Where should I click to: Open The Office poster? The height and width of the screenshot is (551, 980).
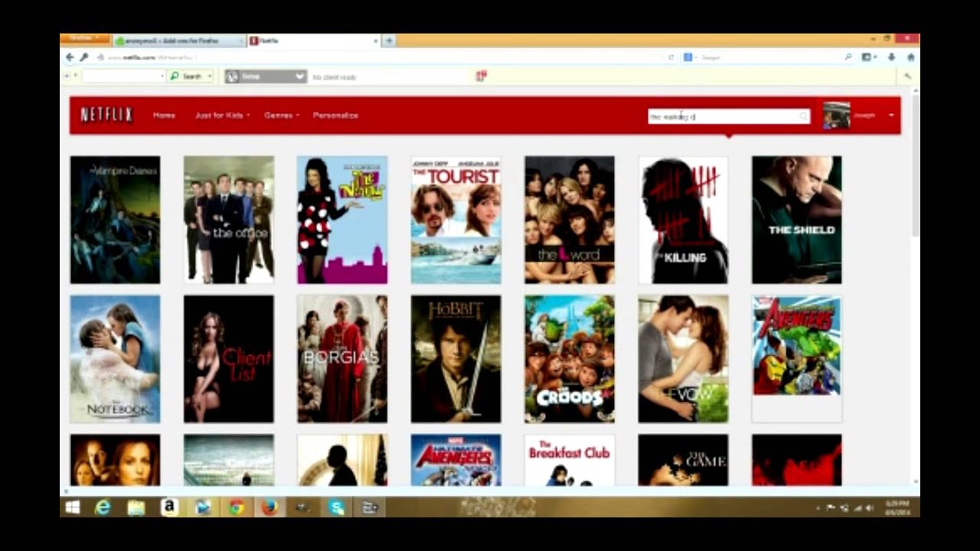(x=229, y=220)
